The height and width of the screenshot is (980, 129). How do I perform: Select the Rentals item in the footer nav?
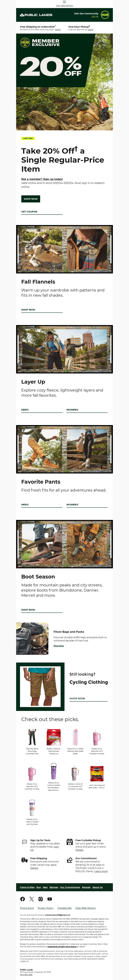click(x=86, y=887)
